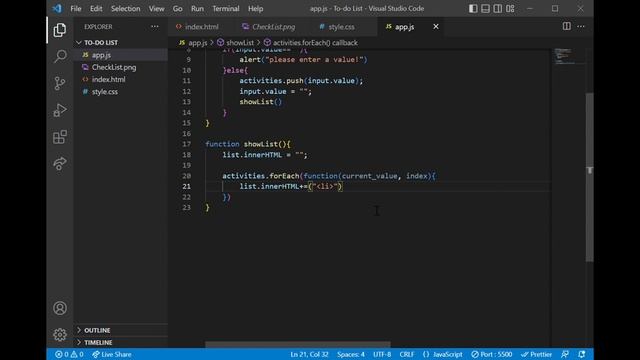Open the Selection menu

click(125, 9)
